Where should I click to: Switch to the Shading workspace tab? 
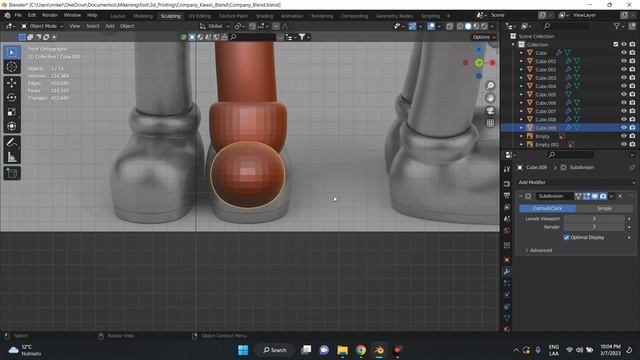(x=264, y=16)
